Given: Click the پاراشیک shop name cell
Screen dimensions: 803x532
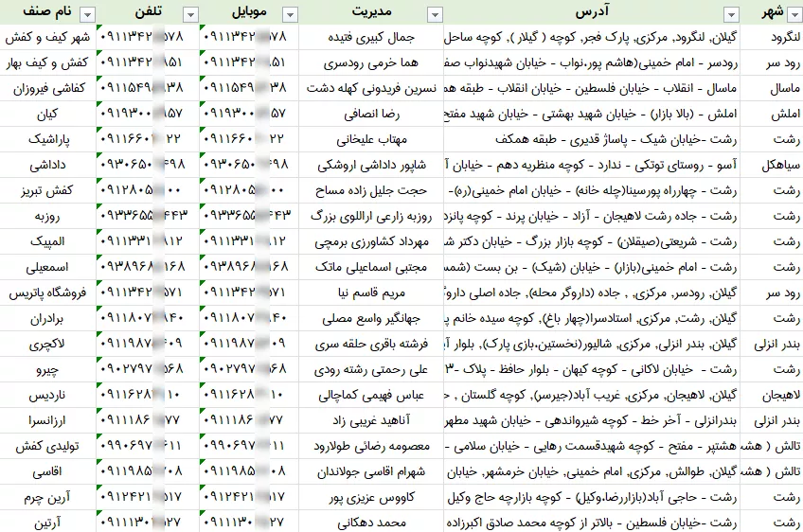Looking at the screenshot, I should click(47, 139).
